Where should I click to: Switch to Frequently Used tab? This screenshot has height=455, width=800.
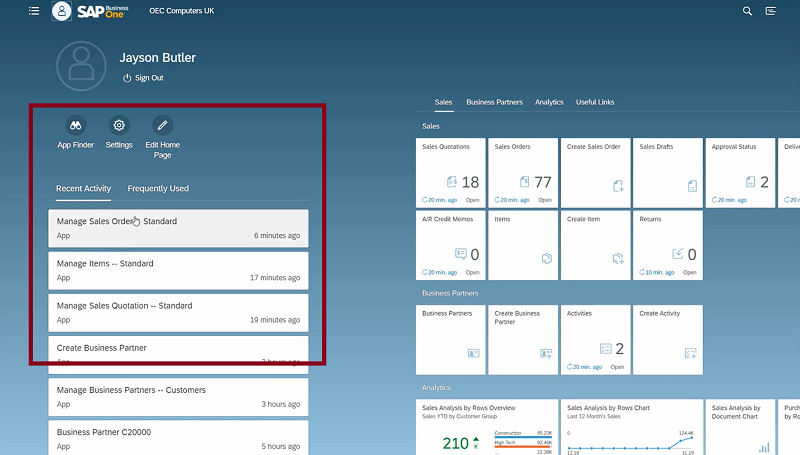click(x=158, y=188)
